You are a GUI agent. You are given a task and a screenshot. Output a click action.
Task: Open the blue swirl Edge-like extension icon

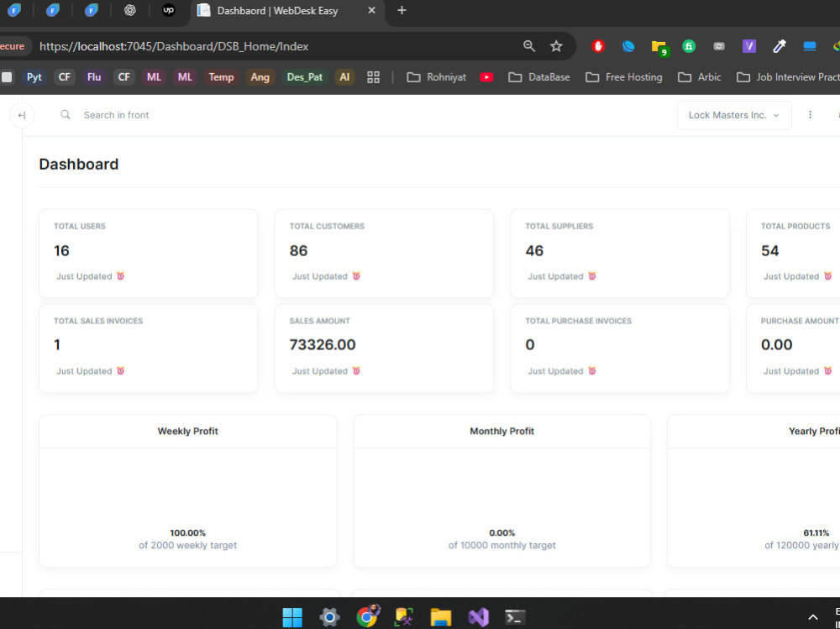click(x=628, y=47)
